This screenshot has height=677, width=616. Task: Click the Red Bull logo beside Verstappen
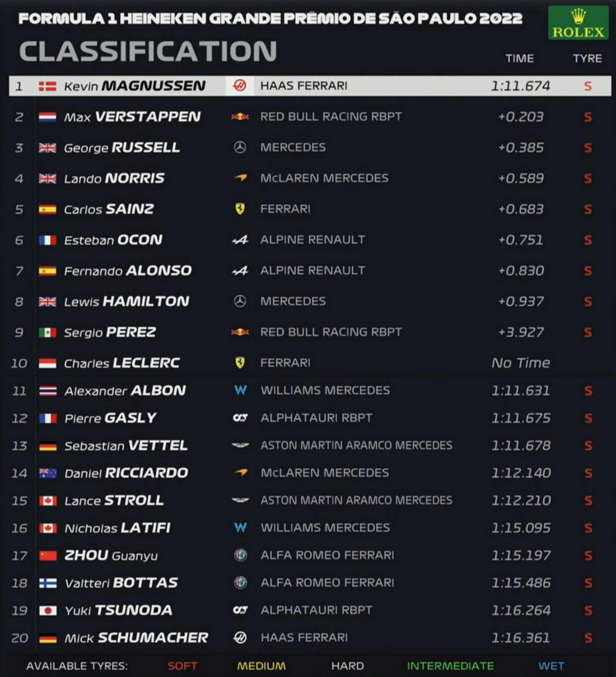tap(240, 117)
